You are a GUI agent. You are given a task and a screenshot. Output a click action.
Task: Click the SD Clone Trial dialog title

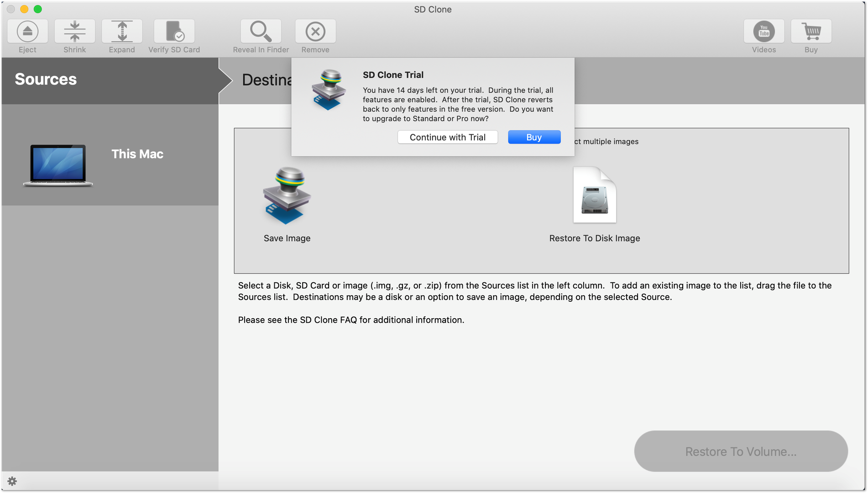(x=393, y=75)
